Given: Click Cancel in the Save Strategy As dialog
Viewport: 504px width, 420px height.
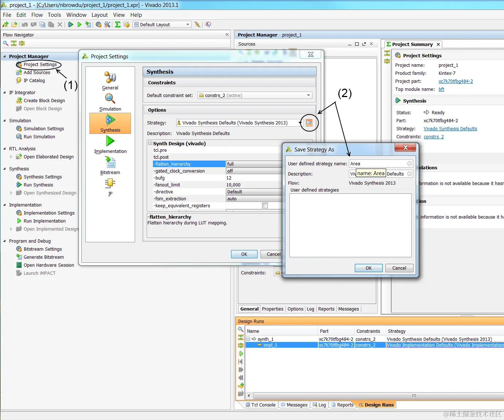Looking at the screenshot, I should [x=399, y=268].
